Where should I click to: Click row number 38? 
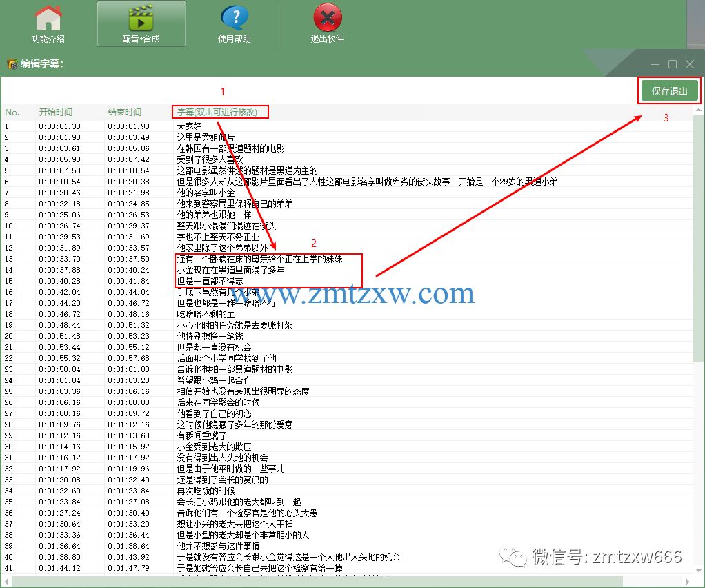pos(8,534)
